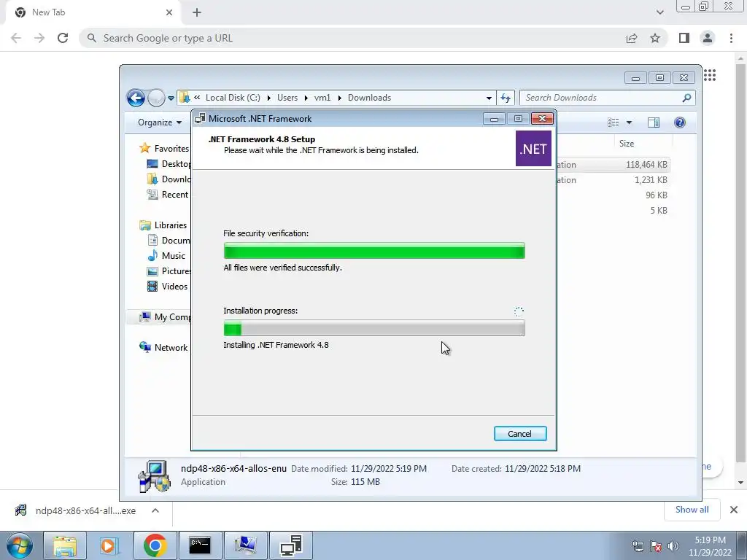Open the Command Prompt taskbar icon
This screenshot has width=747, height=560.
point(200,545)
